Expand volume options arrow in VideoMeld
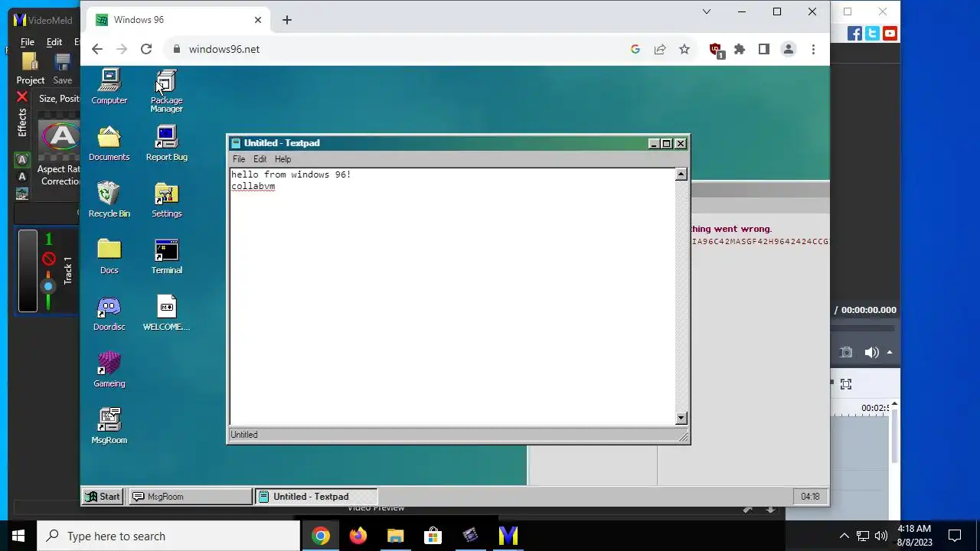The width and height of the screenshot is (980, 551). coord(890,352)
